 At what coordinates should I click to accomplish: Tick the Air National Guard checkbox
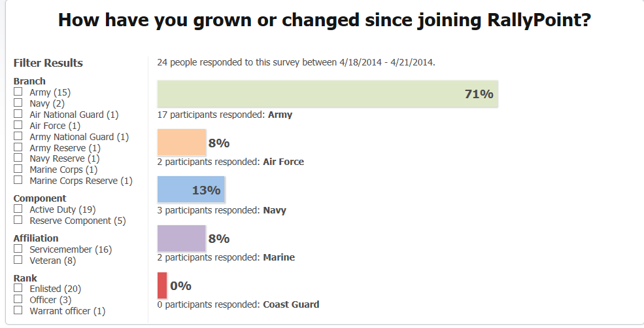coord(18,114)
